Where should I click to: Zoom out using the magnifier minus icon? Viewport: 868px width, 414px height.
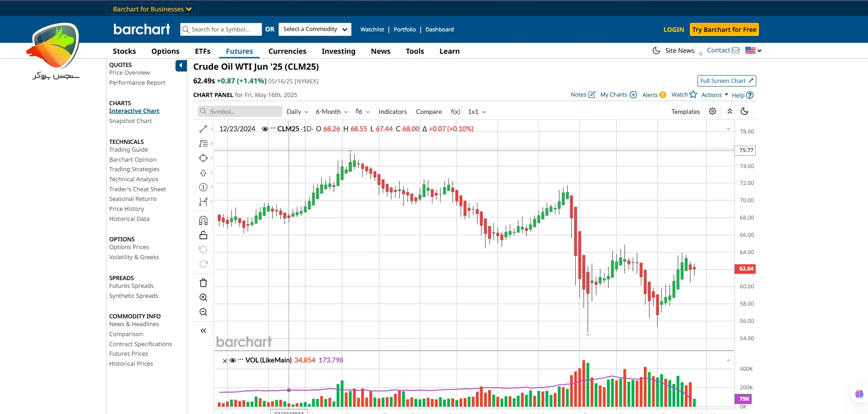203,312
